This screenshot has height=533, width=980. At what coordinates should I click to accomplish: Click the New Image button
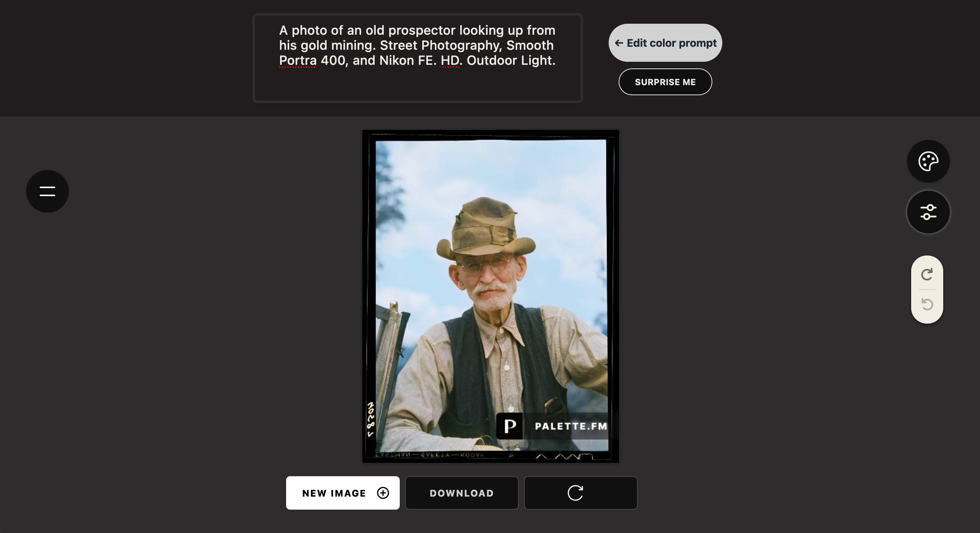click(343, 493)
